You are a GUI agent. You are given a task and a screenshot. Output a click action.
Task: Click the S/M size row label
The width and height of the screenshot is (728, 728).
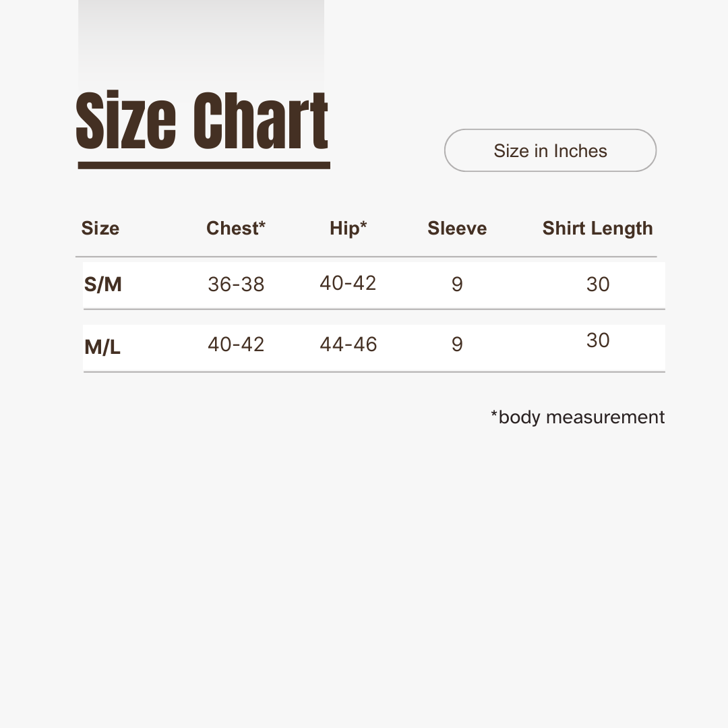103,284
